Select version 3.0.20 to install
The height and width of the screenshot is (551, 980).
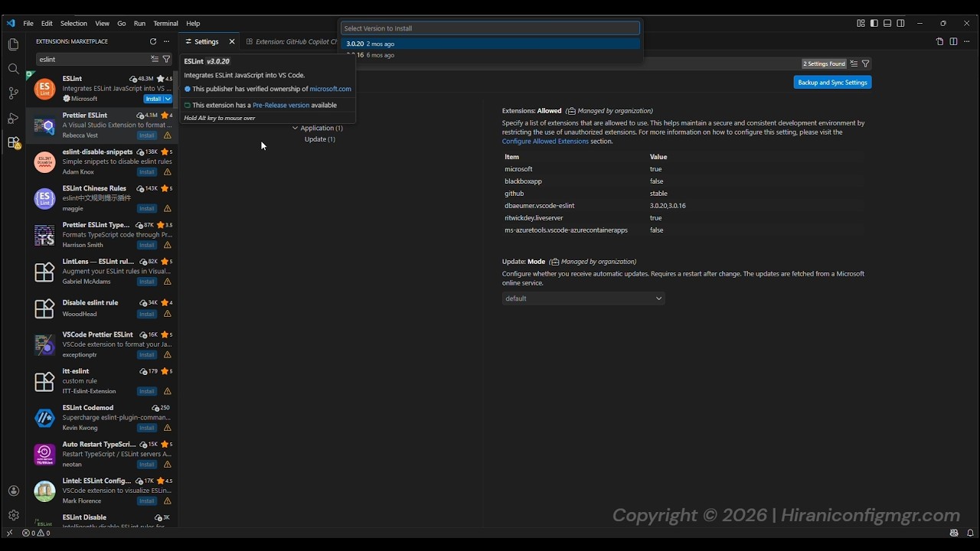pos(490,44)
